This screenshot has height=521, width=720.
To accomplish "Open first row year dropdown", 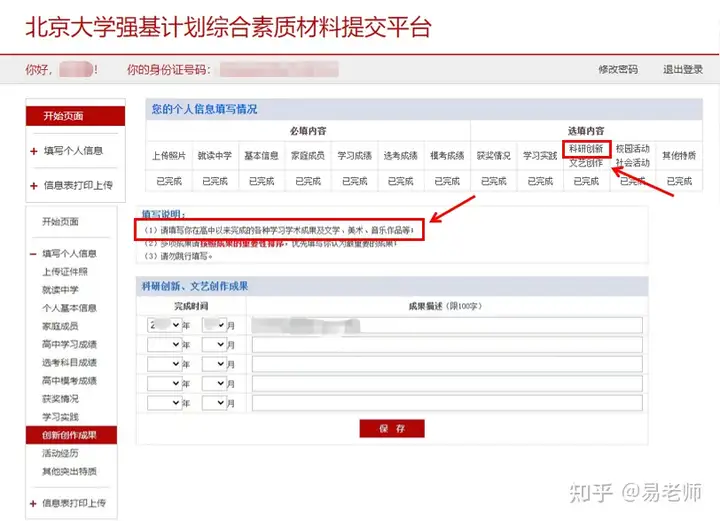I will click(164, 325).
